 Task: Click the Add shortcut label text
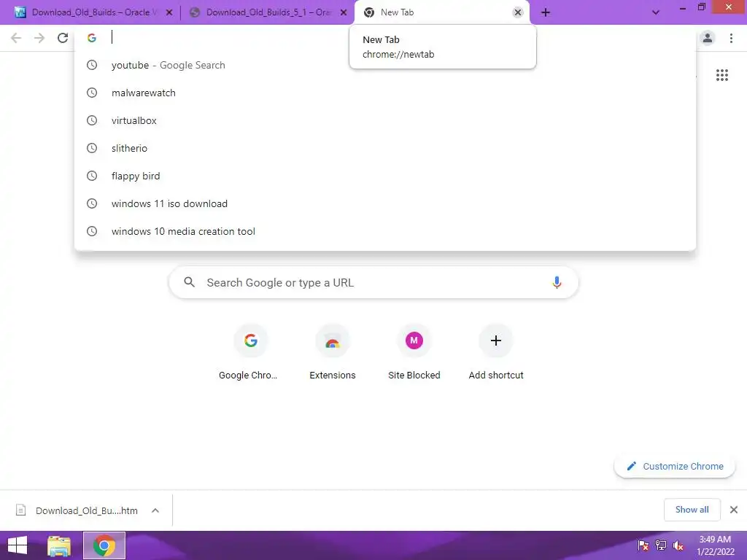(x=496, y=376)
